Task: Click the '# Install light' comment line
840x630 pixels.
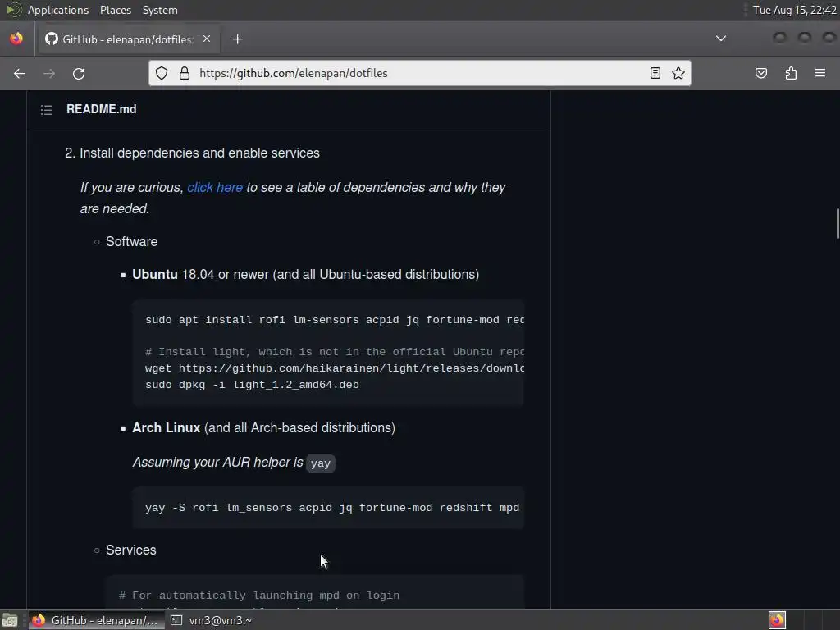Action: 335,352
